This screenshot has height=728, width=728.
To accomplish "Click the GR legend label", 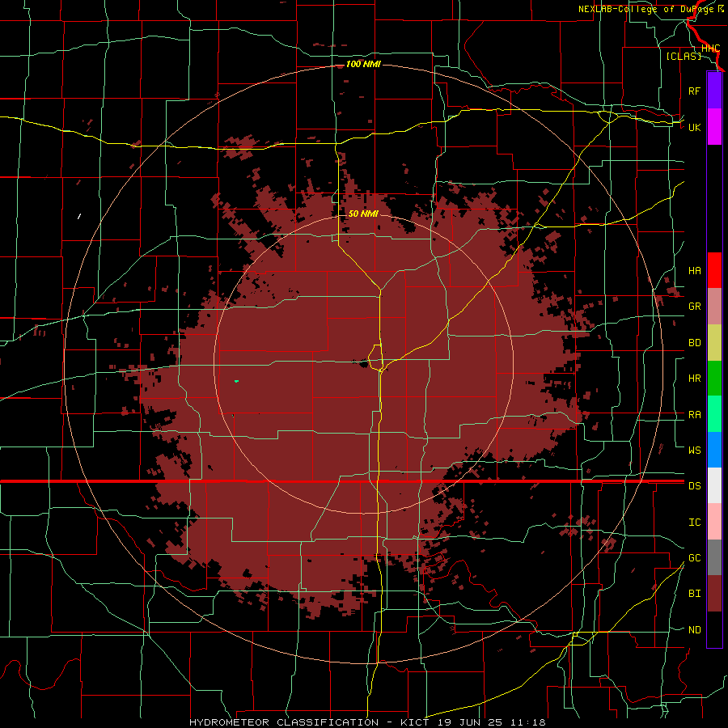I will tap(695, 307).
